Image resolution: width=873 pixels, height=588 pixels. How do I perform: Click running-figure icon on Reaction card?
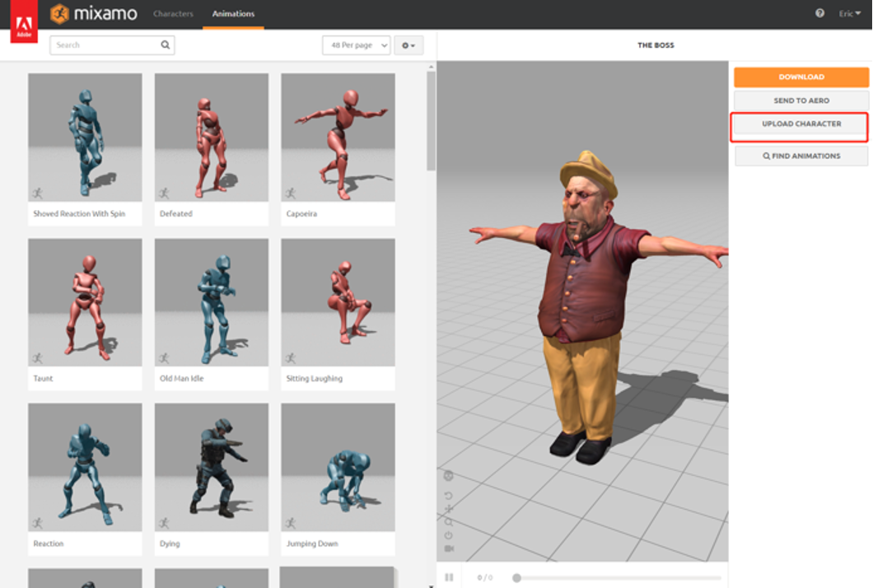tap(37, 523)
